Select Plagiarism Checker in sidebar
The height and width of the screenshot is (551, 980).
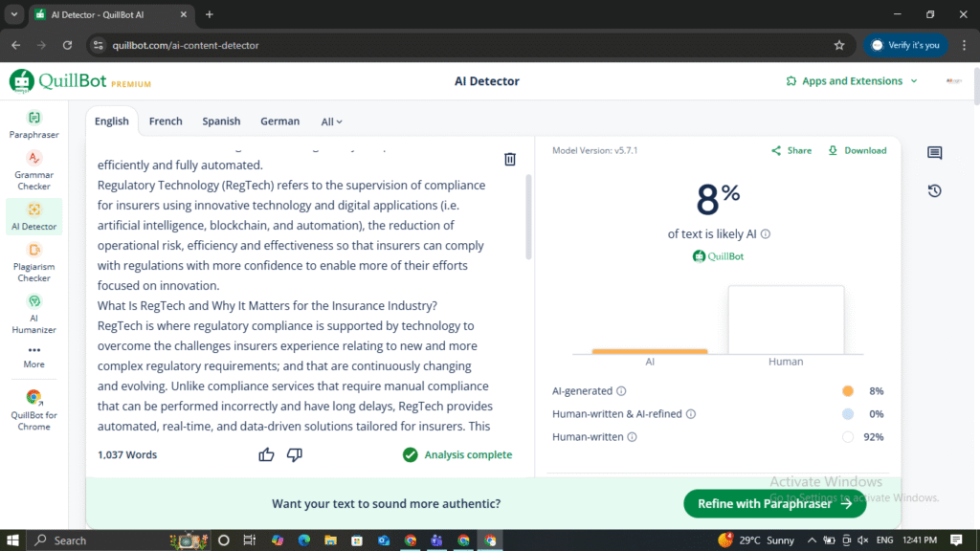pos(34,260)
